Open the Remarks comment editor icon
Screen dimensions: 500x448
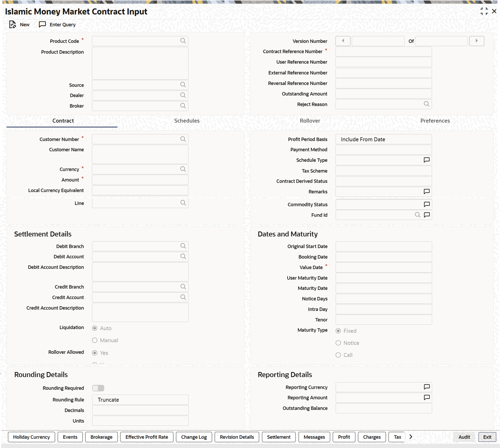point(426,192)
